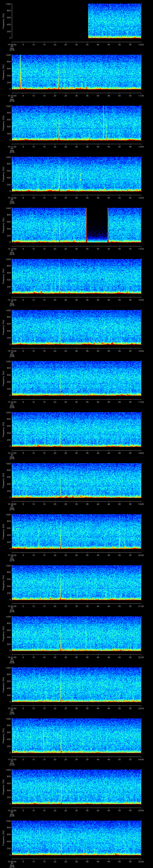153x868 pixels.
Task: Pick the 21:00 end time label
Action: 141,606
